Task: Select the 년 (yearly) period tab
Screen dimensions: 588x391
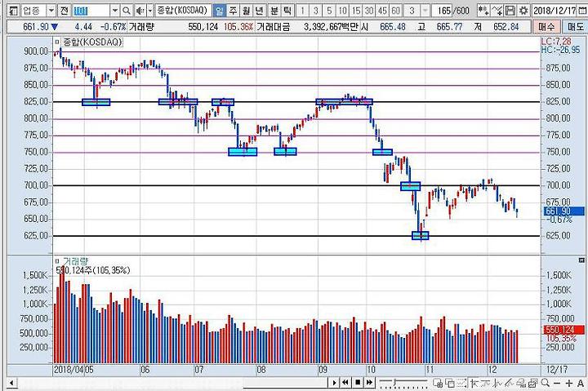Action: pos(259,11)
